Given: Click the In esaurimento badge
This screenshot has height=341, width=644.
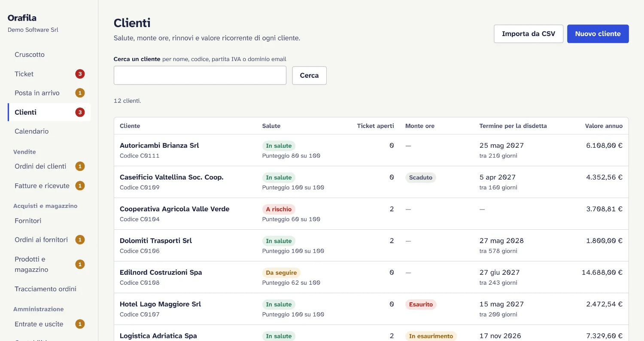Looking at the screenshot, I should pos(431,336).
